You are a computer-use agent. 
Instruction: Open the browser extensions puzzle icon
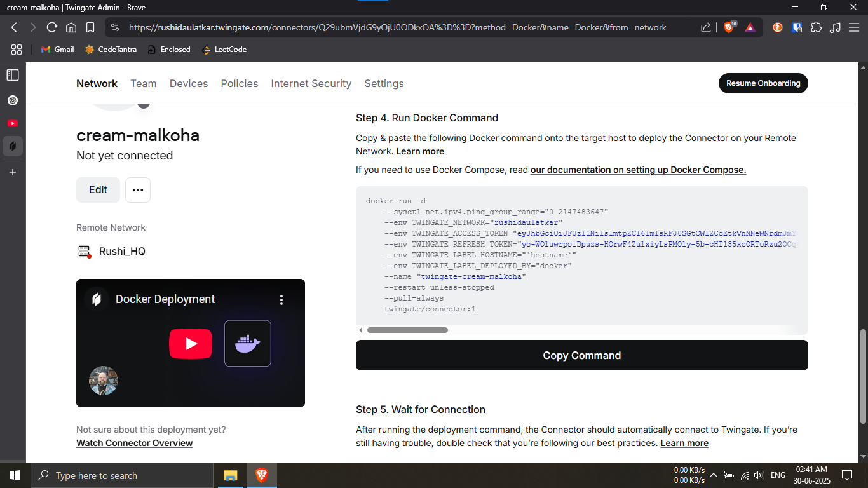point(817,27)
